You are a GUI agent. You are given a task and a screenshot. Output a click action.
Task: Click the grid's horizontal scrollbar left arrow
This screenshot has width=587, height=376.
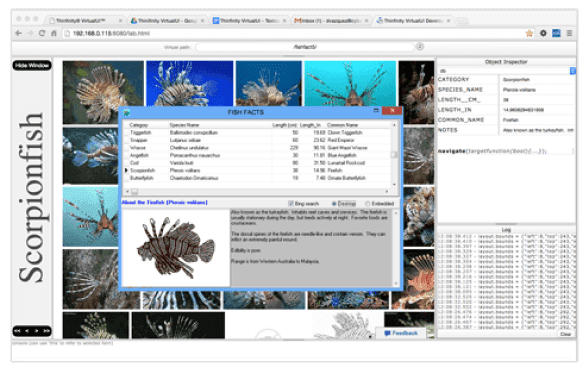pos(127,191)
